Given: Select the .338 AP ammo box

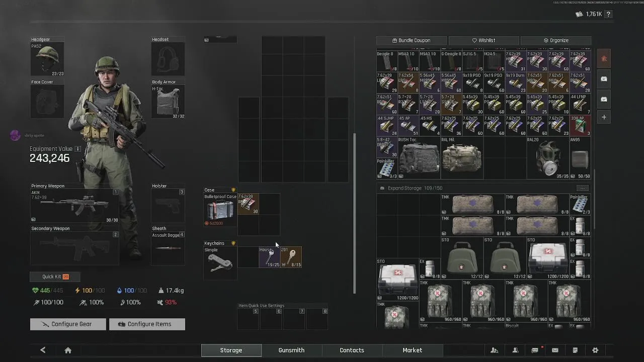Looking at the screenshot, I should [x=580, y=126].
